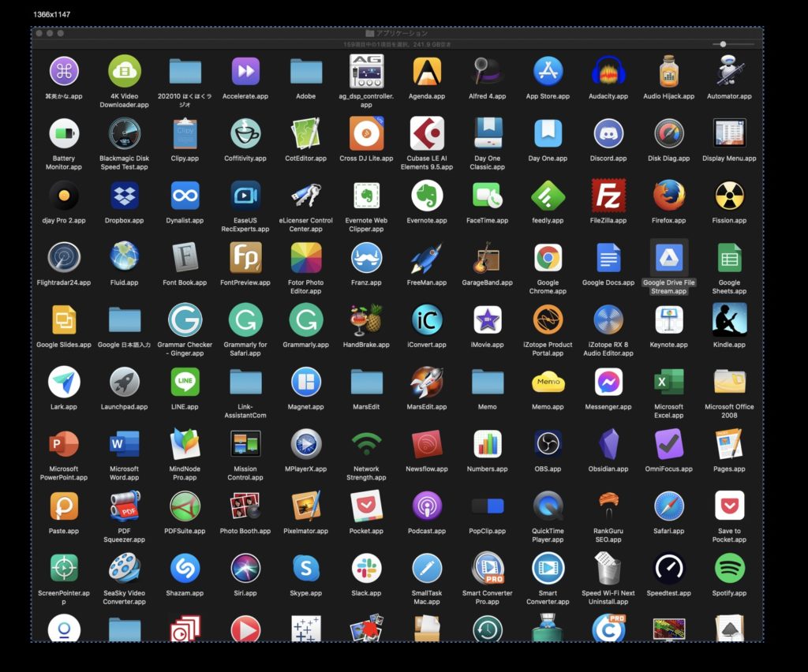
Task: Select the Slack icon
Action: click(366, 569)
